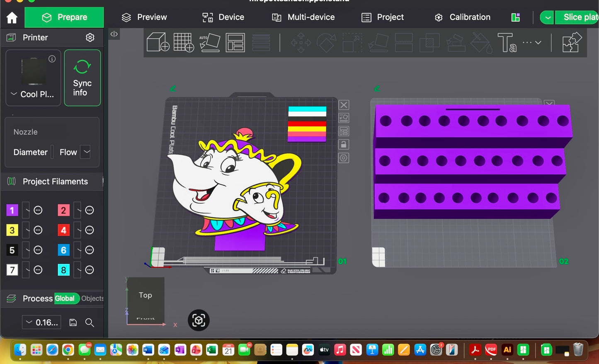
Task: Select the Rotate tool icon
Action: (x=326, y=43)
